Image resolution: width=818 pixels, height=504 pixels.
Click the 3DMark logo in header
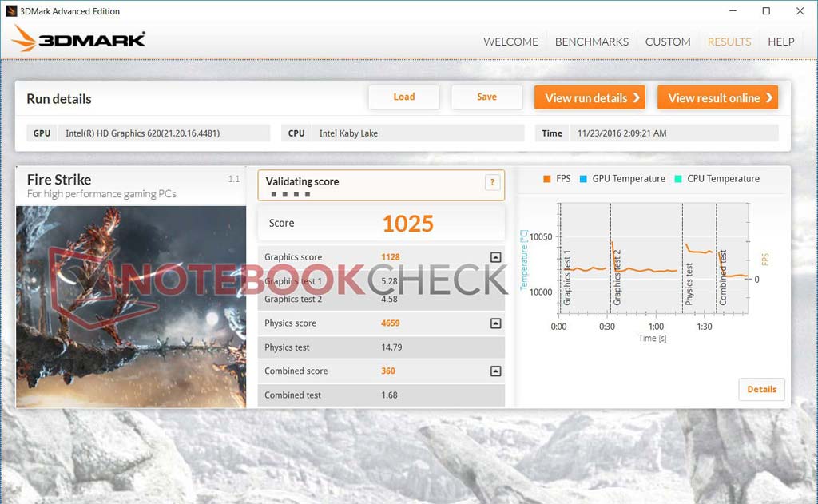pos(78,40)
